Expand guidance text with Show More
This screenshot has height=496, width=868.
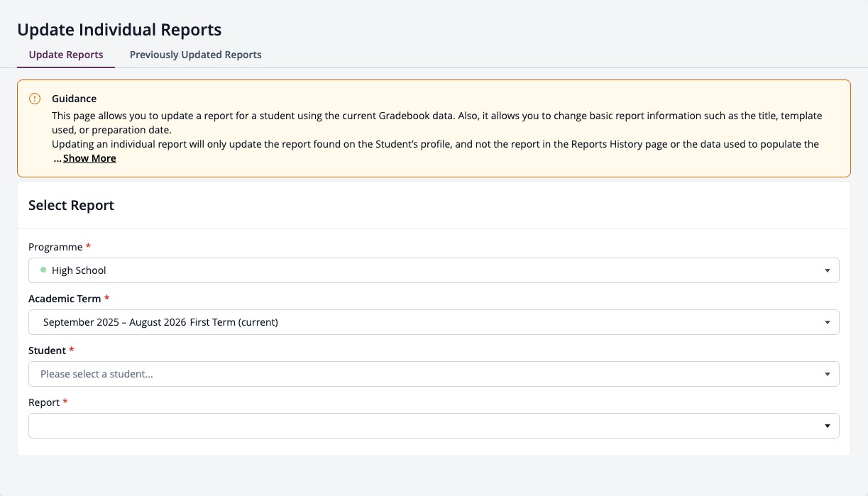pos(89,158)
